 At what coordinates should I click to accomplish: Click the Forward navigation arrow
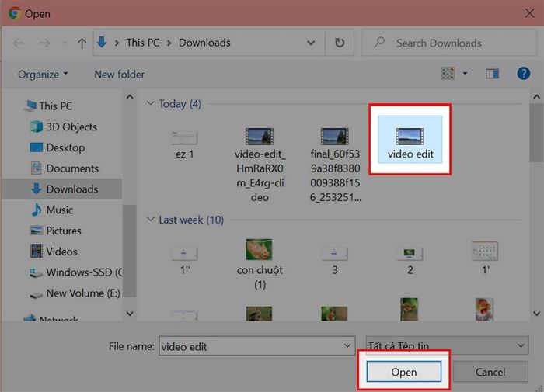click(x=44, y=43)
